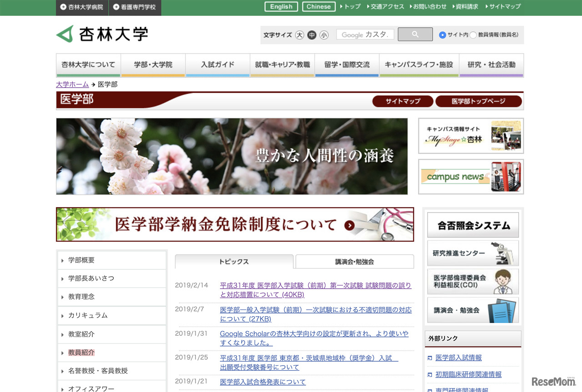Select the サイト内 search radio button
This screenshot has width=582, height=392.
[442, 35]
